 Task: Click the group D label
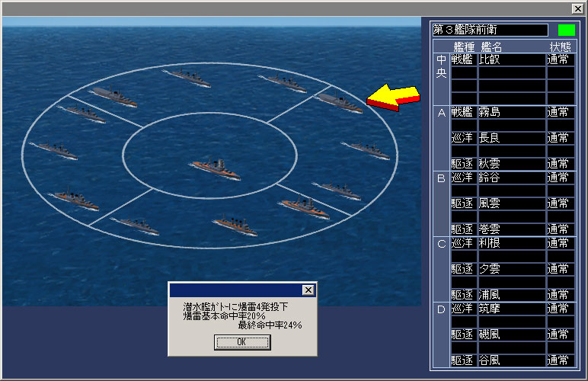click(x=441, y=309)
